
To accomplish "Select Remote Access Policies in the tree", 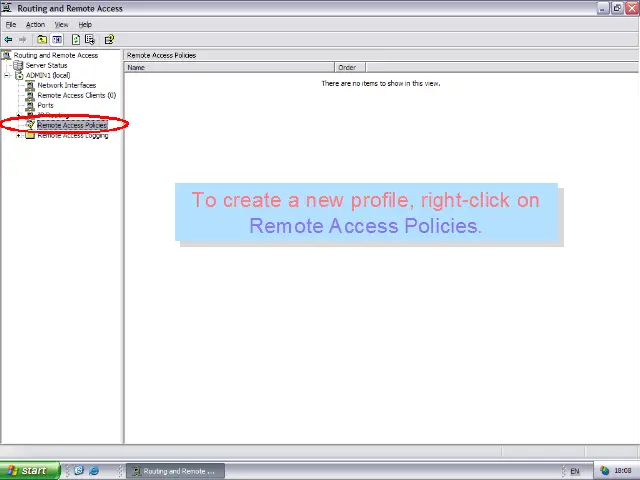I will coord(72,125).
